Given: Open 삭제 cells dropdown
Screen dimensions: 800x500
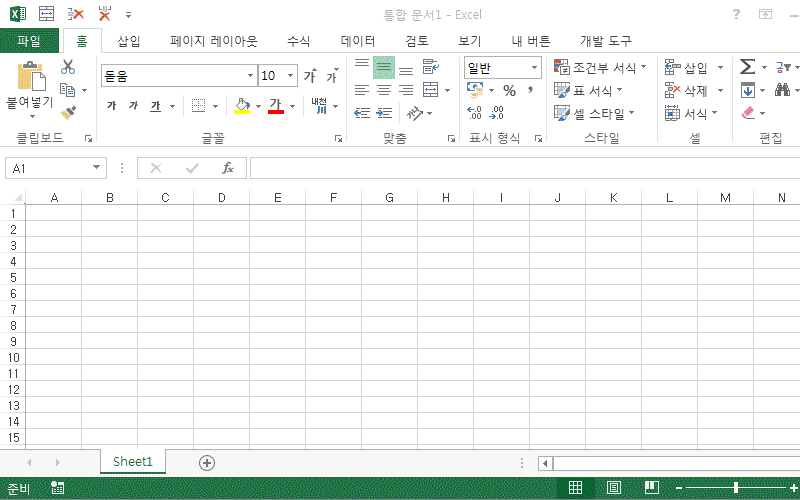Looking at the screenshot, I should point(720,90).
